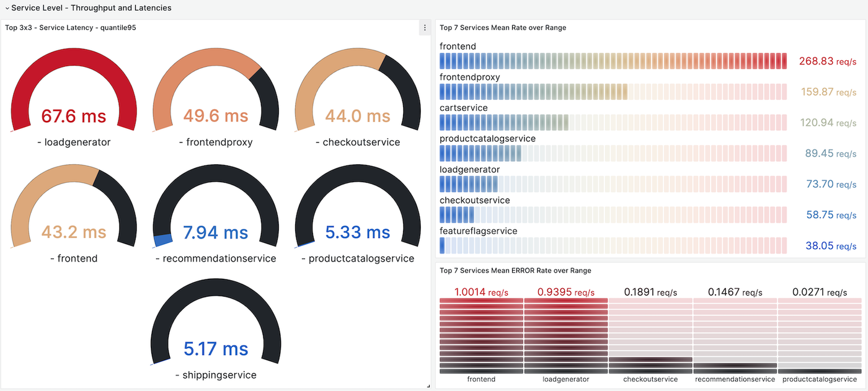
Task: Click the recommendationservice label in the error panel
Action: 735,379
